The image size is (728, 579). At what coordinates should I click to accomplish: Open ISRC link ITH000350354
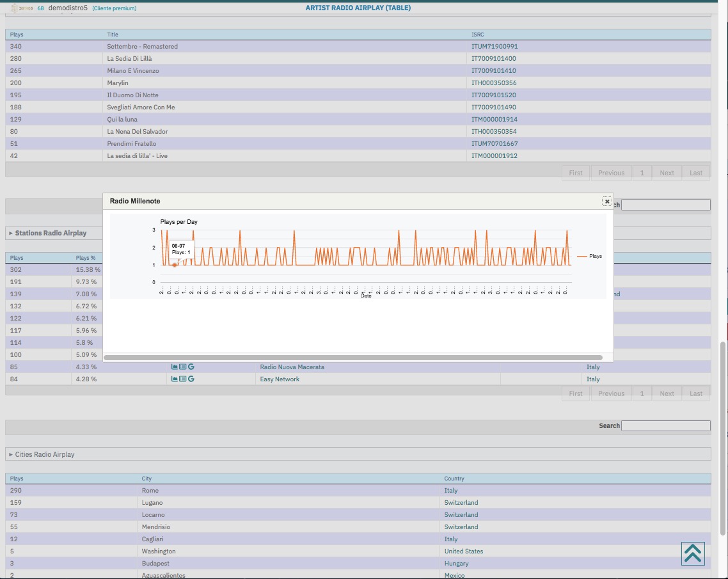(x=494, y=131)
